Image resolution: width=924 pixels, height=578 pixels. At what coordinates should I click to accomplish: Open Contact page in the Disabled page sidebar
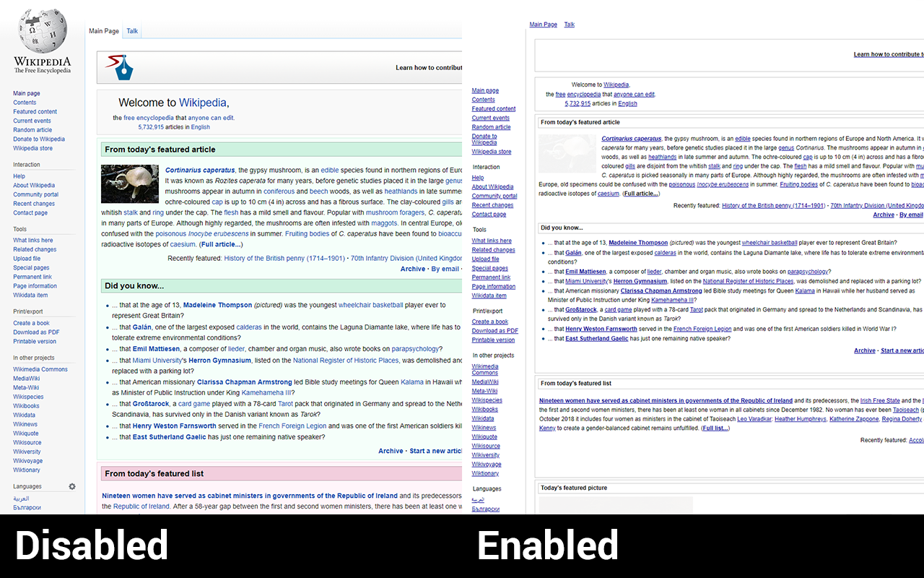point(30,212)
